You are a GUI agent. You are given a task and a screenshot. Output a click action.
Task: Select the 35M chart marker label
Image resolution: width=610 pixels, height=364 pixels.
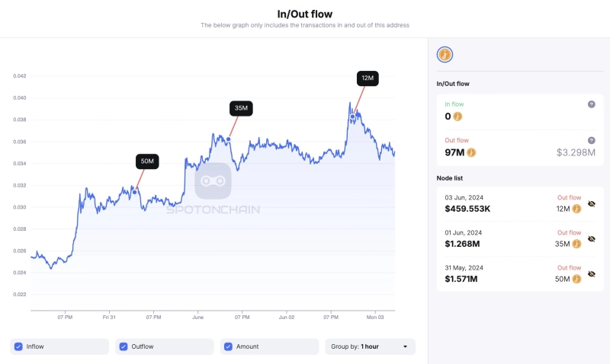tap(241, 108)
